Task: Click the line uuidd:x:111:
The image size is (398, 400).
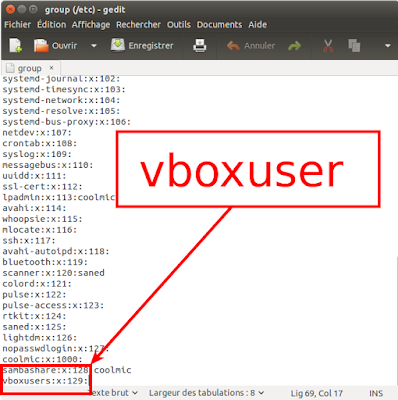Action: [34, 176]
